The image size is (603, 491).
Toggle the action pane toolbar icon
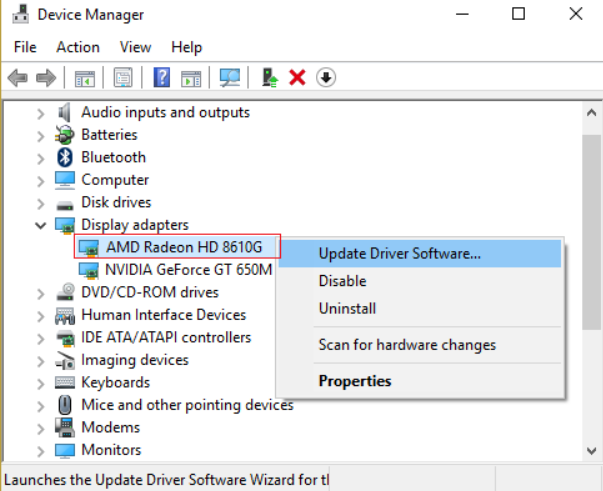point(191,78)
